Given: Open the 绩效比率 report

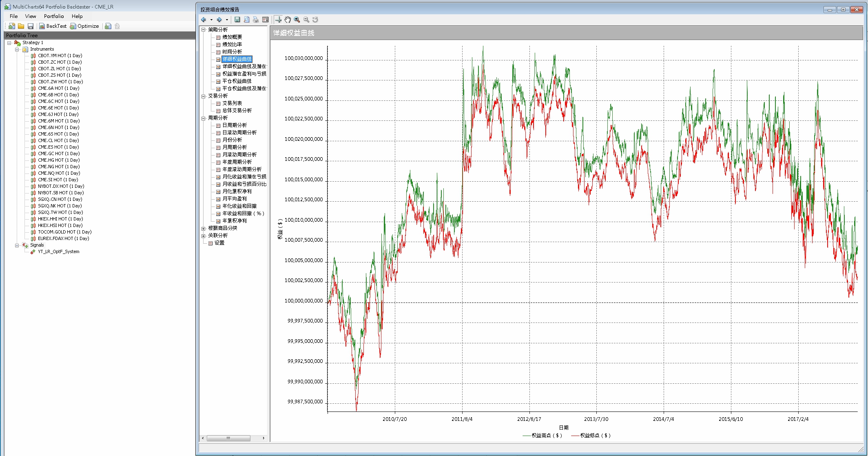Looking at the screenshot, I should [232, 44].
